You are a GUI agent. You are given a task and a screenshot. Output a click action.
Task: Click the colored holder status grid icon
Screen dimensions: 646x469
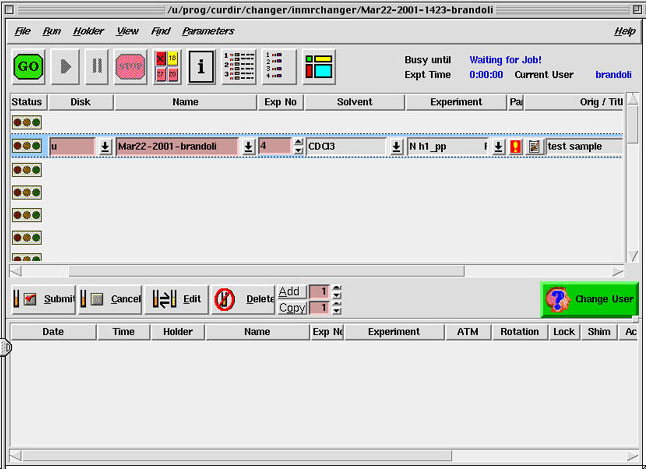click(x=166, y=67)
